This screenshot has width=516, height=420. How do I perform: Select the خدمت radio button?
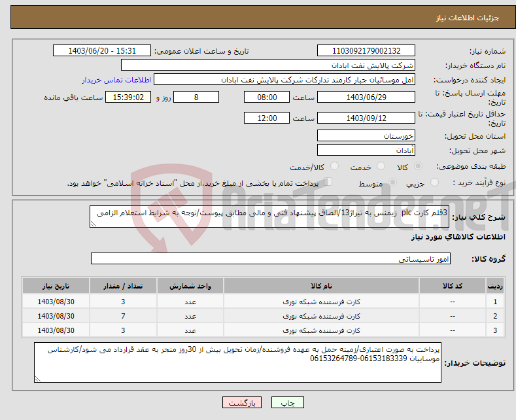(381, 166)
